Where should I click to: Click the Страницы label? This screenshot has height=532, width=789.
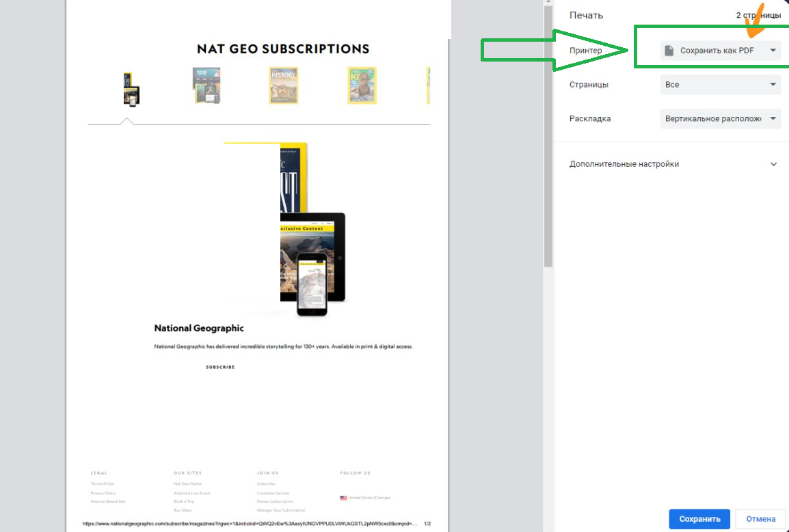click(x=589, y=85)
